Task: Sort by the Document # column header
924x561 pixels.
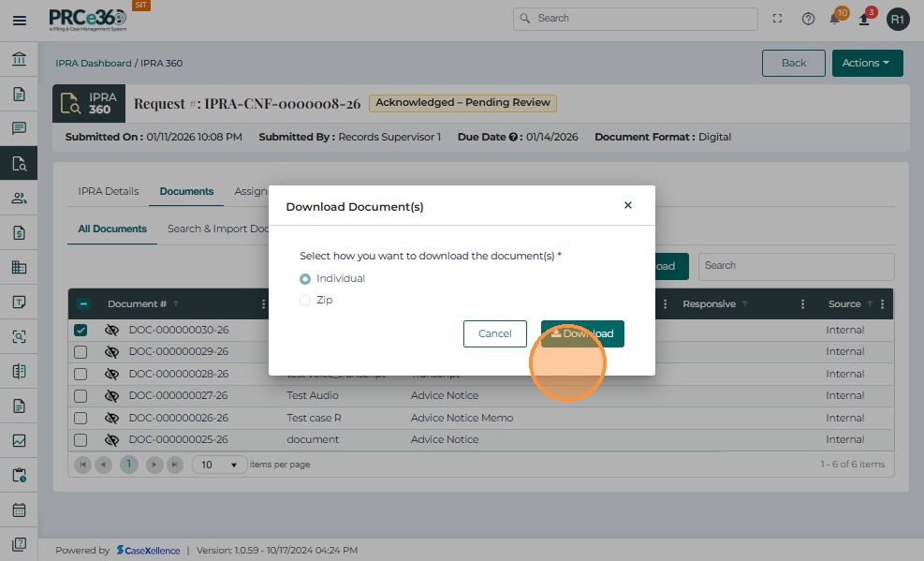Action: pyautogui.click(x=137, y=304)
